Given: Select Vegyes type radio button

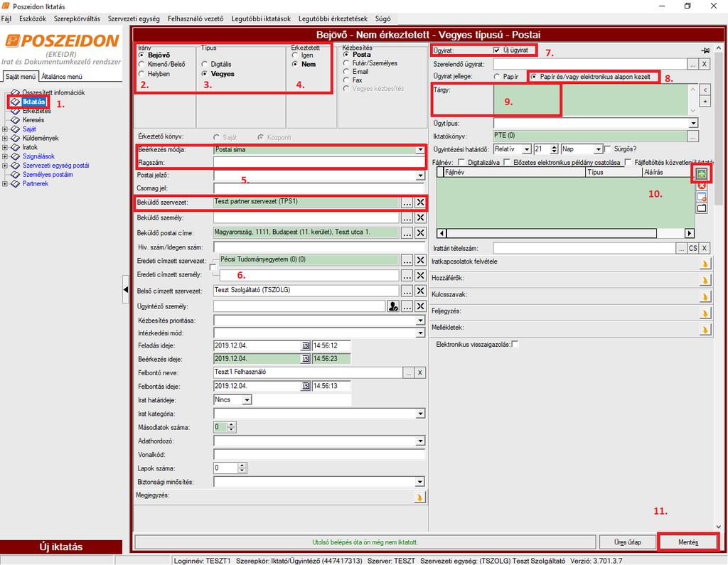Looking at the screenshot, I should point(204,73).
